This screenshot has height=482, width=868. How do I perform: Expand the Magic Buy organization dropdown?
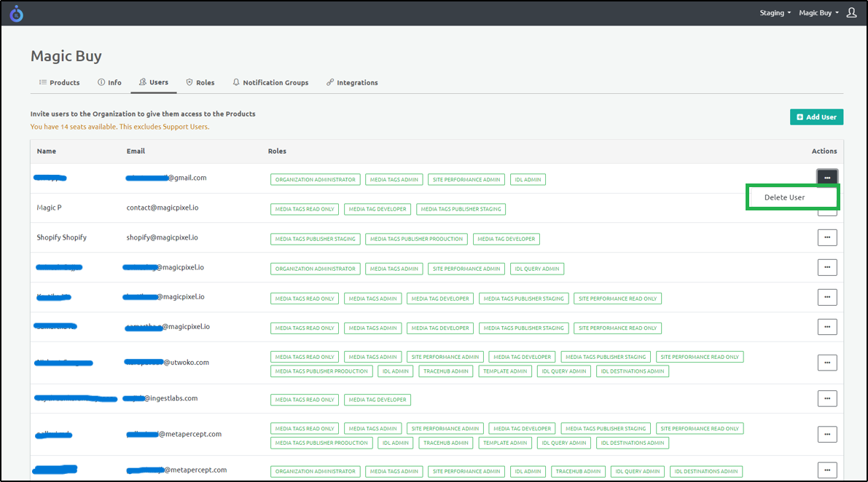(818, 13)
